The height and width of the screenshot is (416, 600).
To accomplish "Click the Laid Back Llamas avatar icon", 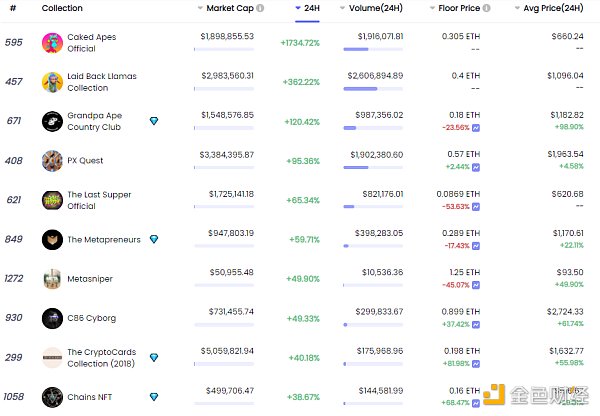I will (x=53, y=82).
